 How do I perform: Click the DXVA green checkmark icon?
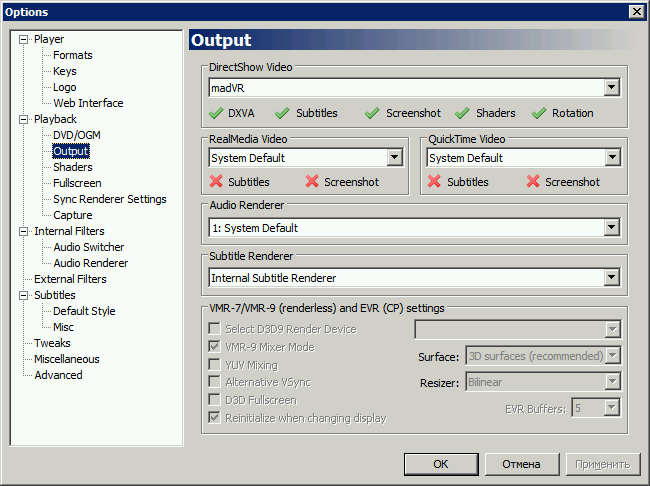click(216, 113)
